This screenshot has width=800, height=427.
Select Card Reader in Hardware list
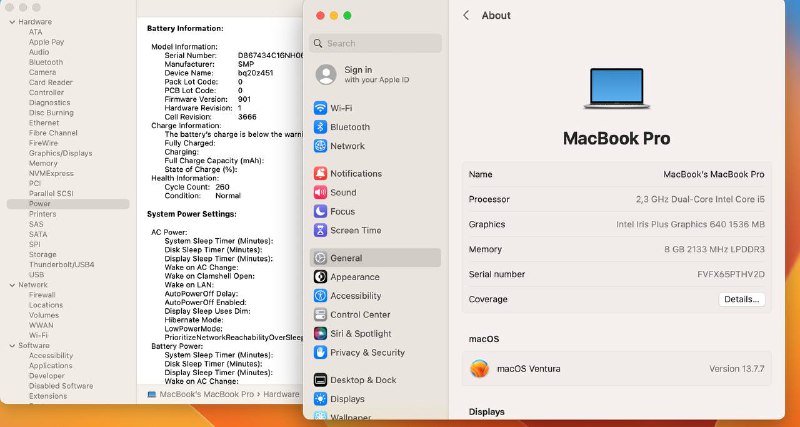(x=51, y=83)
